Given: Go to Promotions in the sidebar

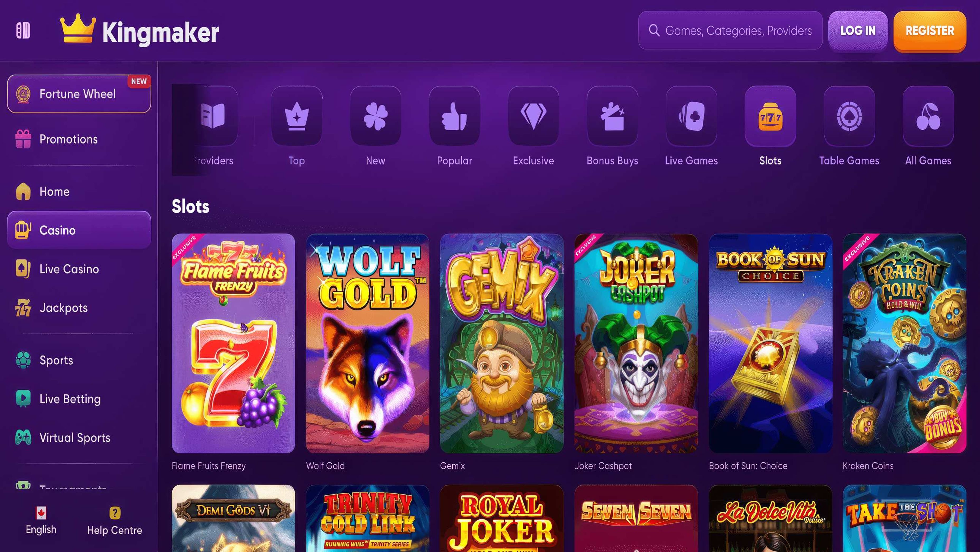Looking at the screenshot, I should pyautogui.click(x=79, y=139).
